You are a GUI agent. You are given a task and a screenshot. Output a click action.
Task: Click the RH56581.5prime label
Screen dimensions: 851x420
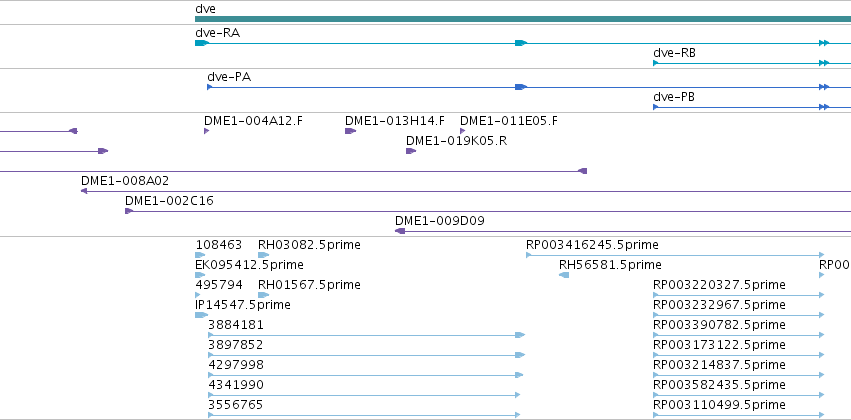click(610, 265)
